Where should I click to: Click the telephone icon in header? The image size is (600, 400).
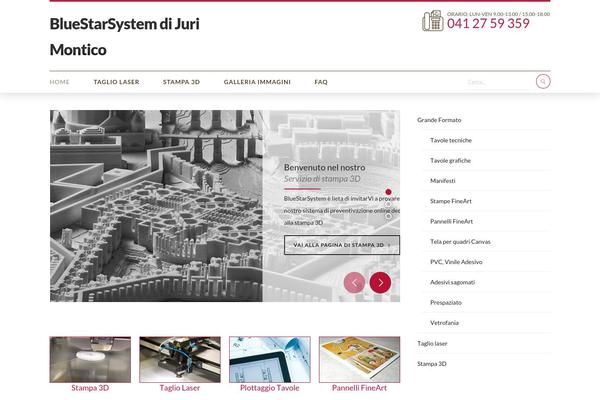point(433,21)
